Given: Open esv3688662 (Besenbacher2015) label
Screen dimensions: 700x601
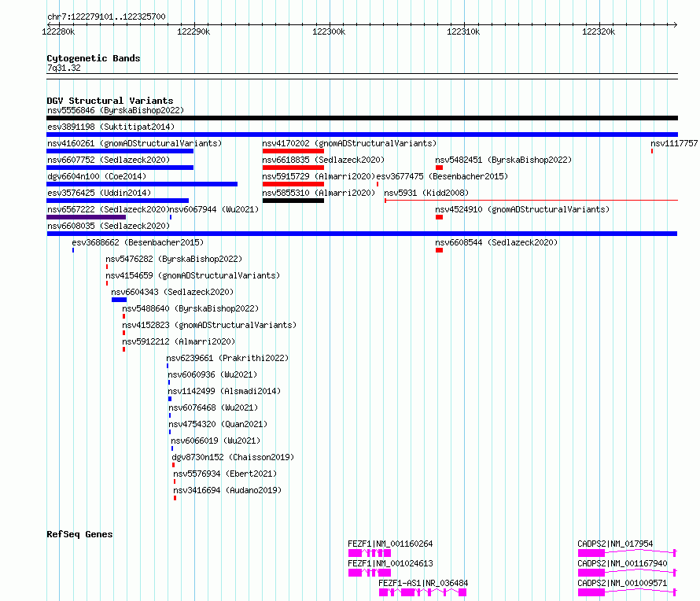Looking at the screenshot, I should point(138,242).
